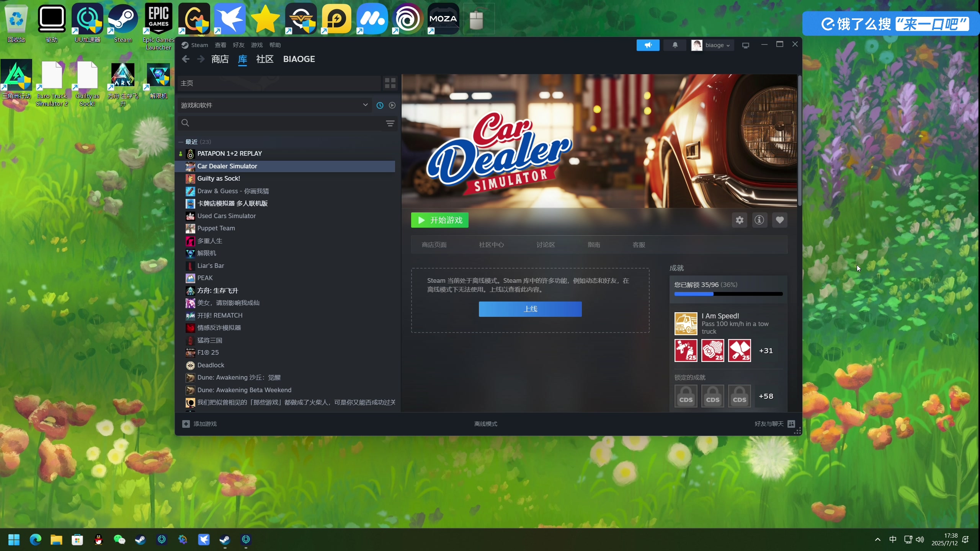This screenshot has width=980, height=551.
Task: Select Liar's Bar in the library list
Action: pos(285,266)
